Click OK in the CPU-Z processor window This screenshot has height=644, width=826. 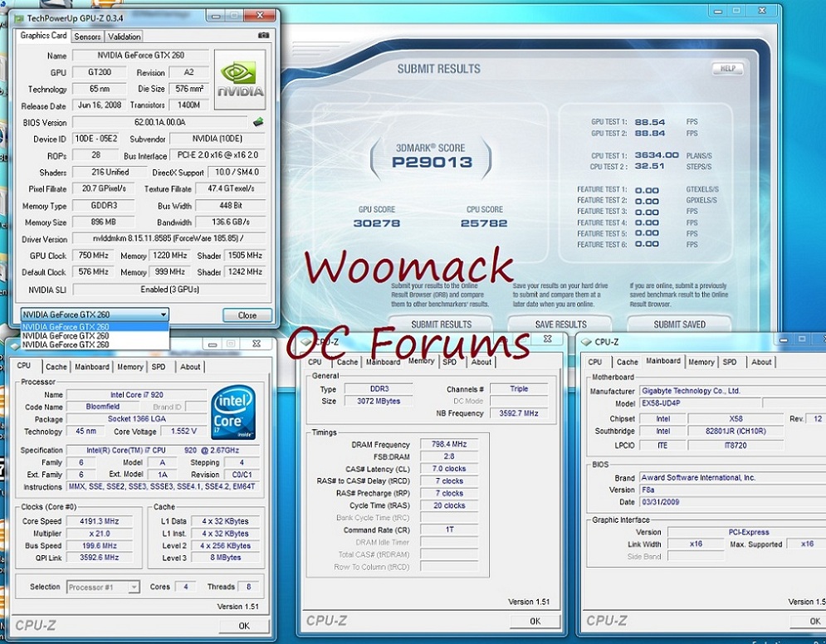[x=244, y=626]
